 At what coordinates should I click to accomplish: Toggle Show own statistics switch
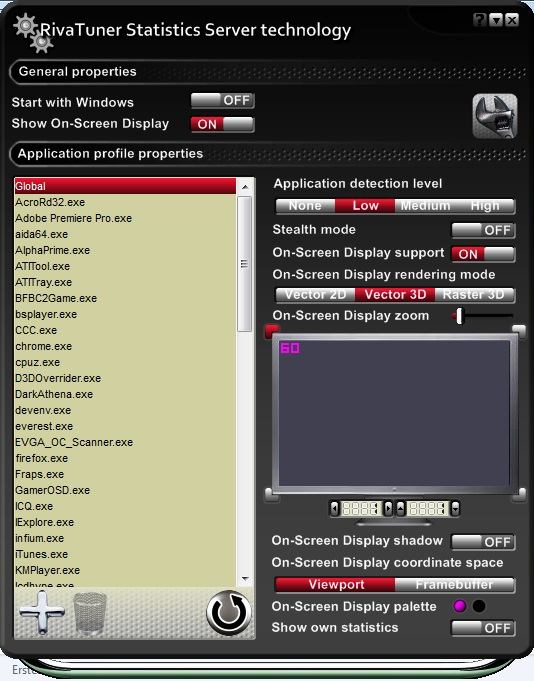483,628
